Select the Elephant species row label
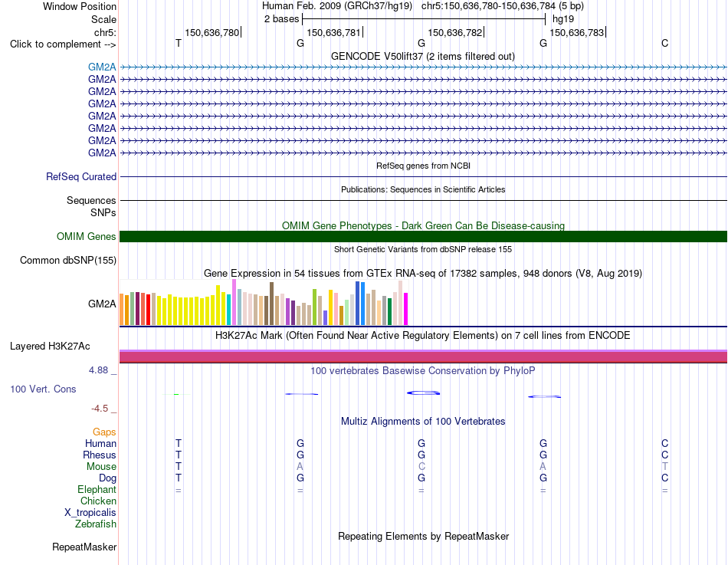 click(97, 489)
